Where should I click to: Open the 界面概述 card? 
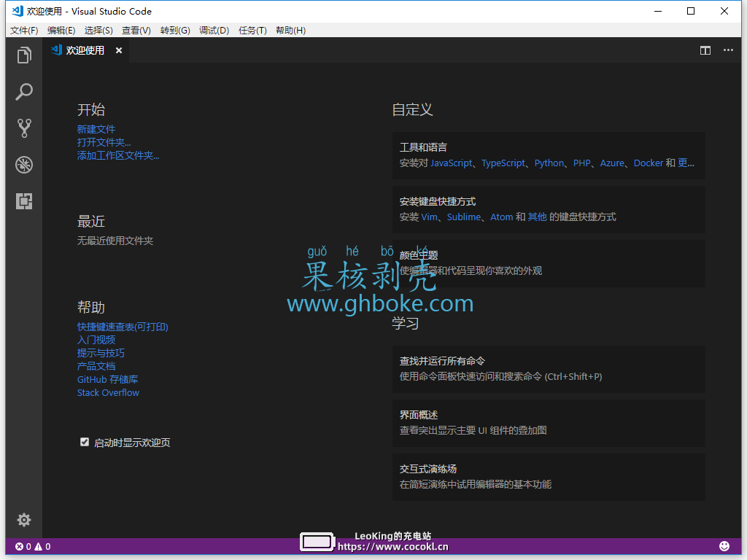pos(549,423)
